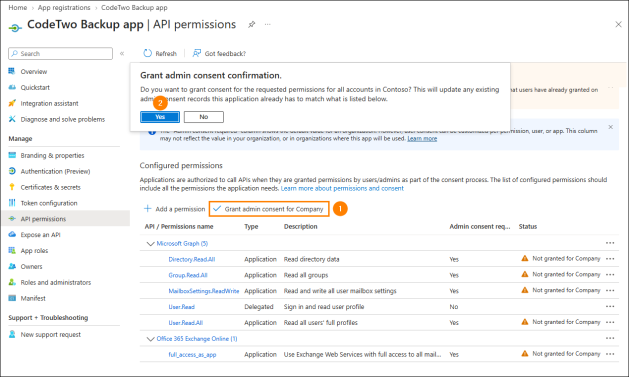The height and width of the screenshot is (377, 629).
Task: Open more options for Directory.Read.All row
Action: (610, 259)
